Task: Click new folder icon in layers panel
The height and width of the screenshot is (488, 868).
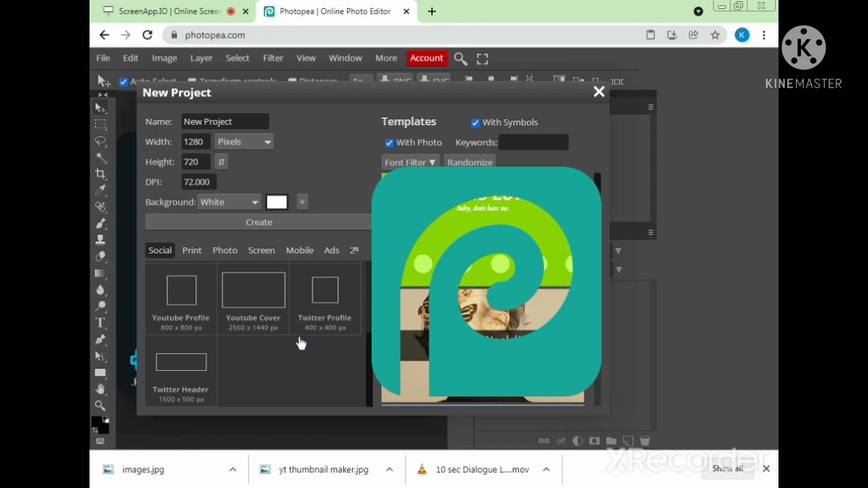Action: click(x=611, y=441)
